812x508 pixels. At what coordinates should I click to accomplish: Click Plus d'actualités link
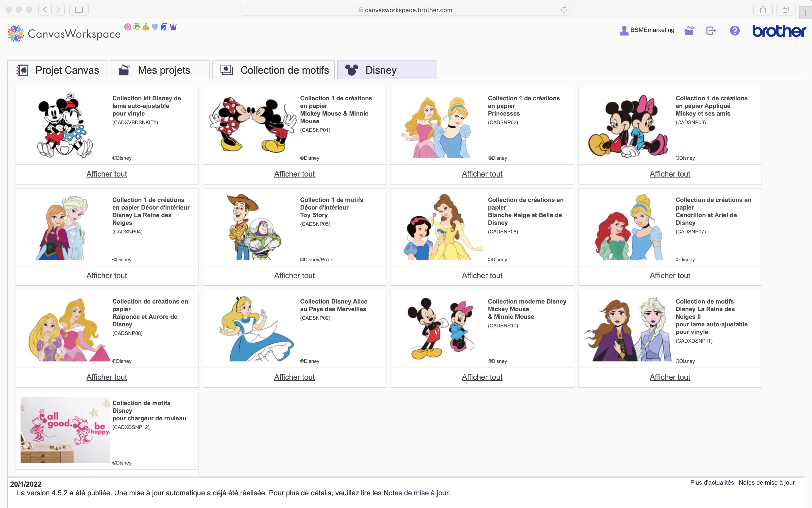(x=712, y=482)
